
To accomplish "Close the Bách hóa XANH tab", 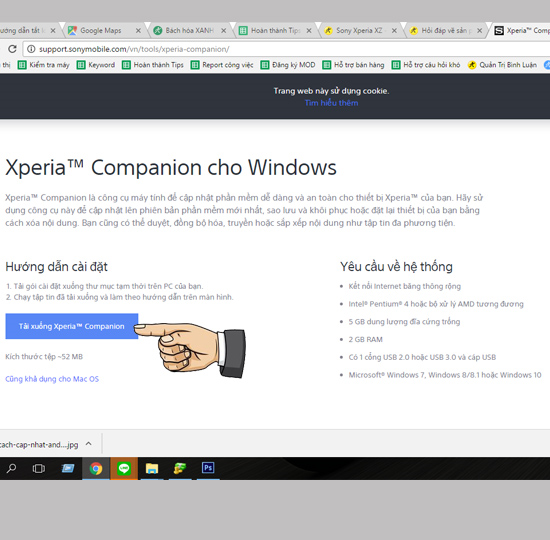I will pos(223,31).
